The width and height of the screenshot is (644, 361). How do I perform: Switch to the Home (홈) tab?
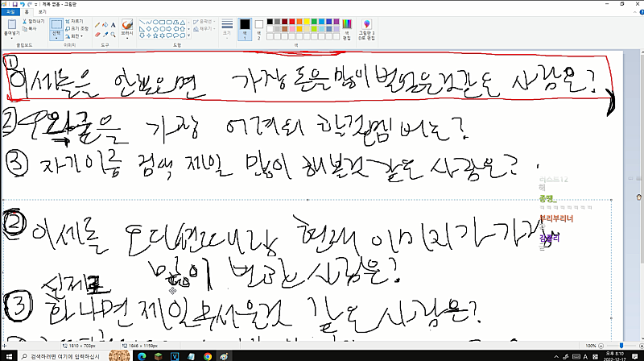pyautogui.click(x=27, y=12)
